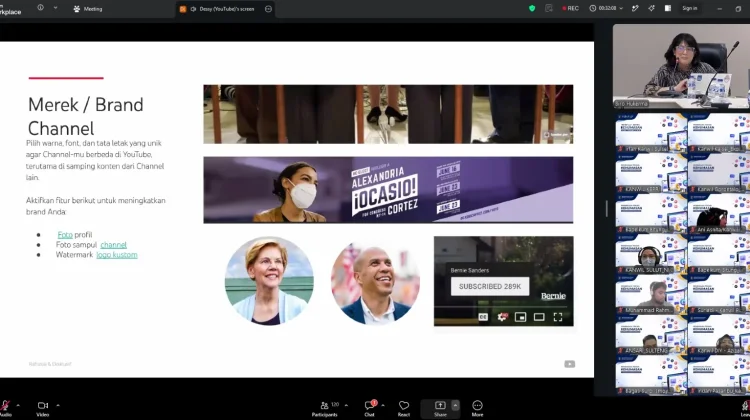Open the Participants panel

(x=326, y=408)
